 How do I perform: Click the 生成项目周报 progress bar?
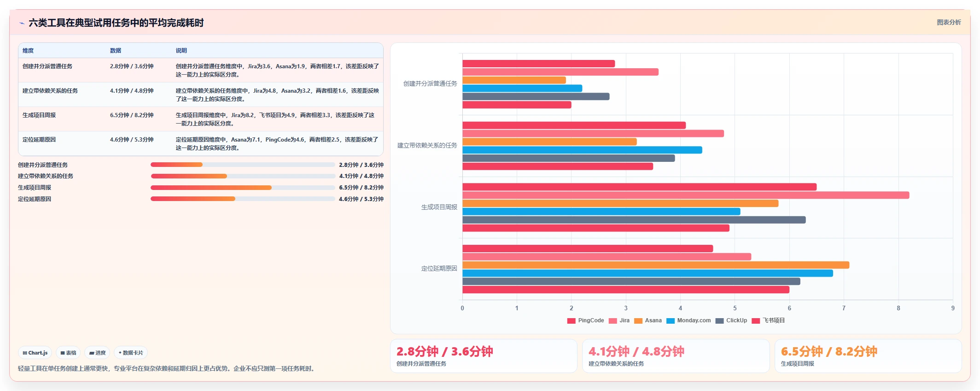click(x=243, y=188)
